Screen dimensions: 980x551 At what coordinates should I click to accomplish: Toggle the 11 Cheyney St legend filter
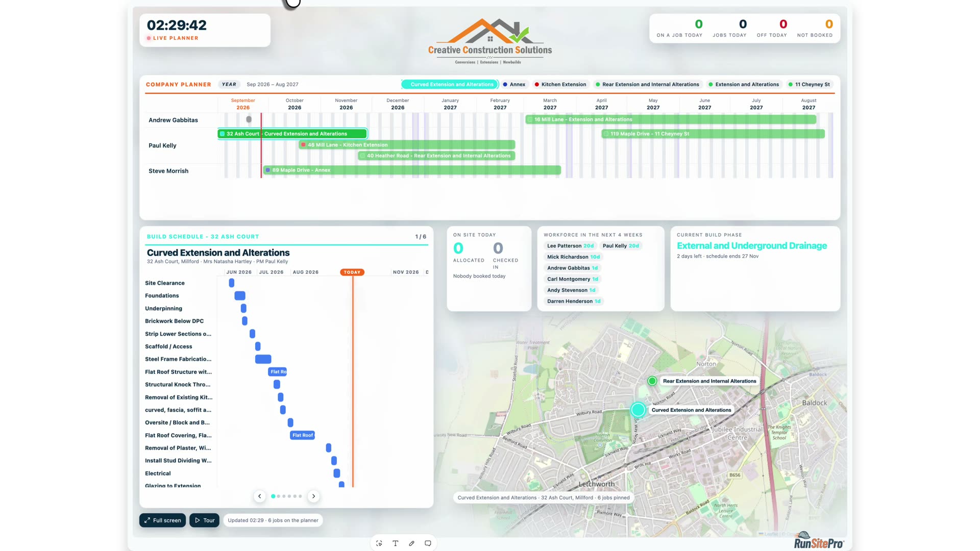point(809,84)
